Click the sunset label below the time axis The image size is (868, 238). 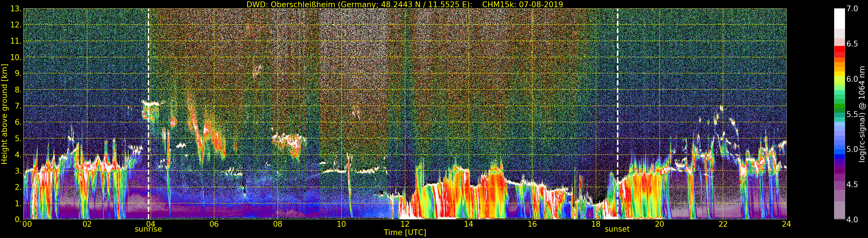(x=617, y=229)
